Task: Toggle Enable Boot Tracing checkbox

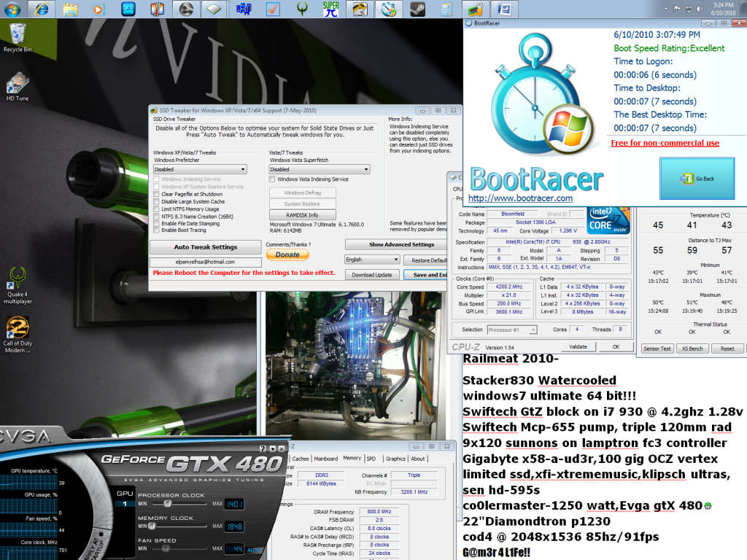Action: [156, 230]
